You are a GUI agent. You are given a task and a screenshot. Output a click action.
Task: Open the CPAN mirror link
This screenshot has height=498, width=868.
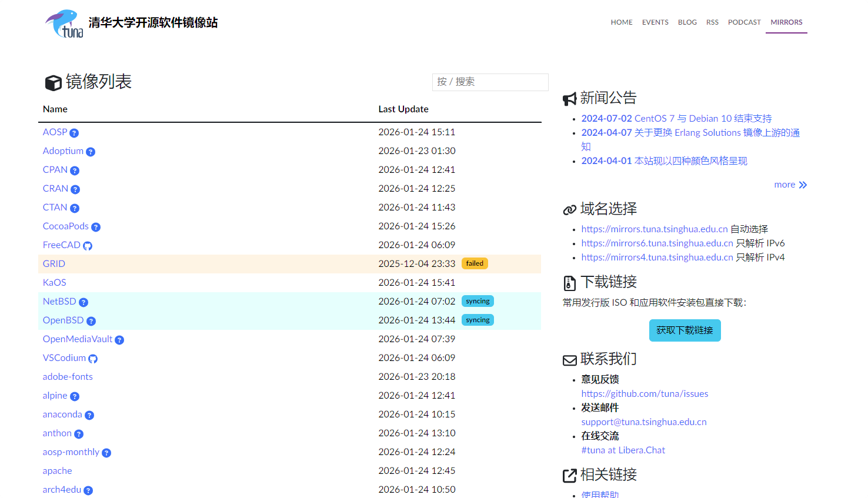coord(55,170)
